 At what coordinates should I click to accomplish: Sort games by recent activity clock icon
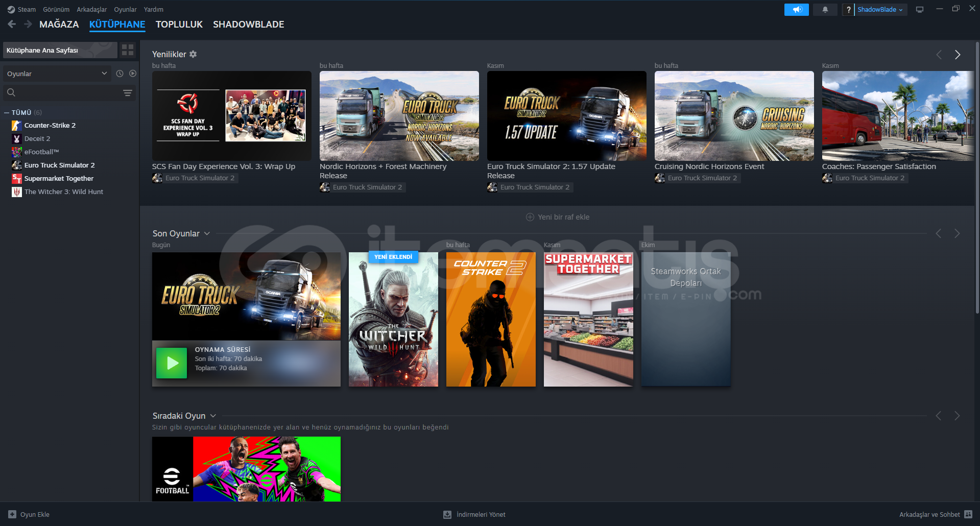(119, 74)
